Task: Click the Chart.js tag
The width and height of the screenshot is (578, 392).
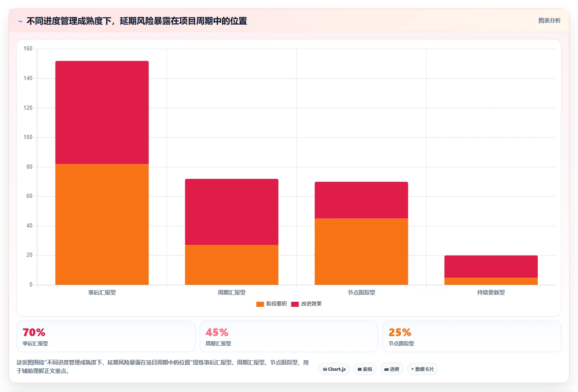Action: pos(334,369)
